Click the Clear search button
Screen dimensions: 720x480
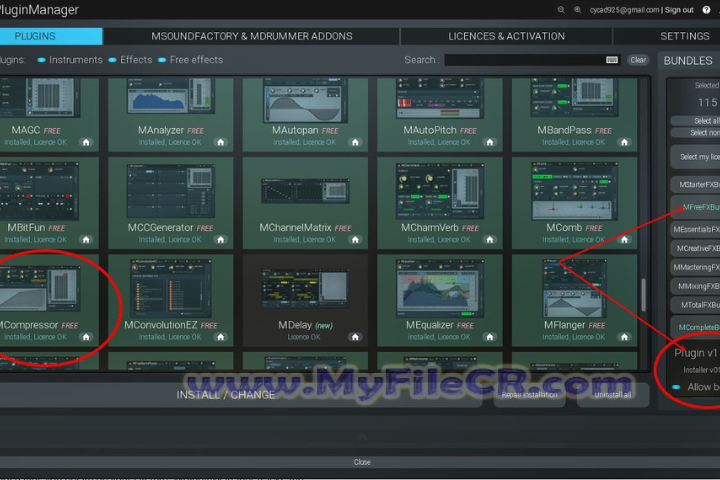click(x=638, y=60)
